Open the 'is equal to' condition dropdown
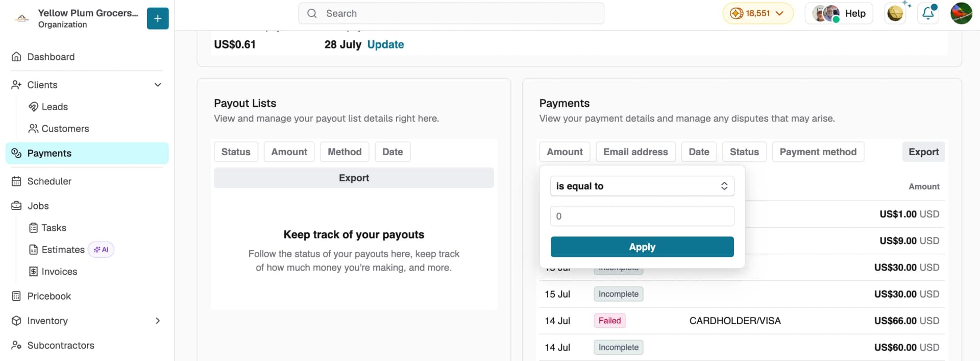The image size is (980, 361). click(642, 186)
